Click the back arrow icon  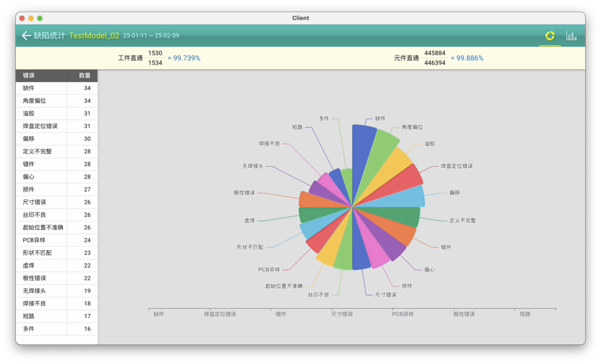[x=26, y=36]
